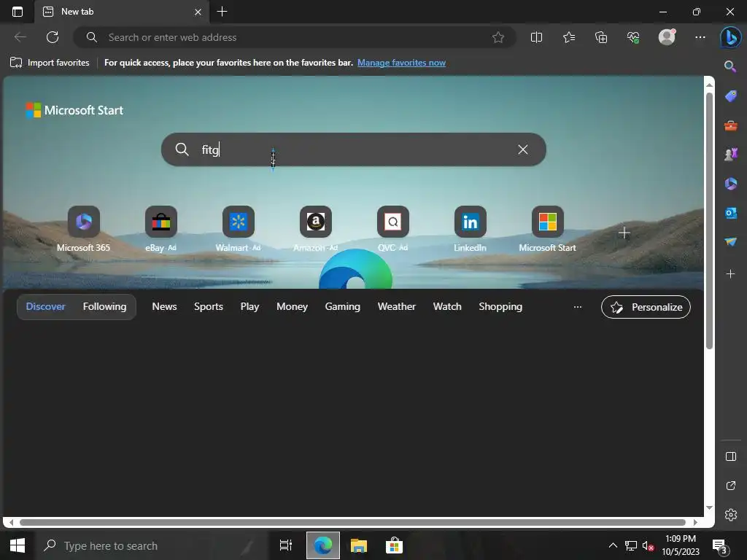The height and width of the screenshot is (560, 747).
Task: Click the Microsoft Start logo
Action: pos(74,110)
